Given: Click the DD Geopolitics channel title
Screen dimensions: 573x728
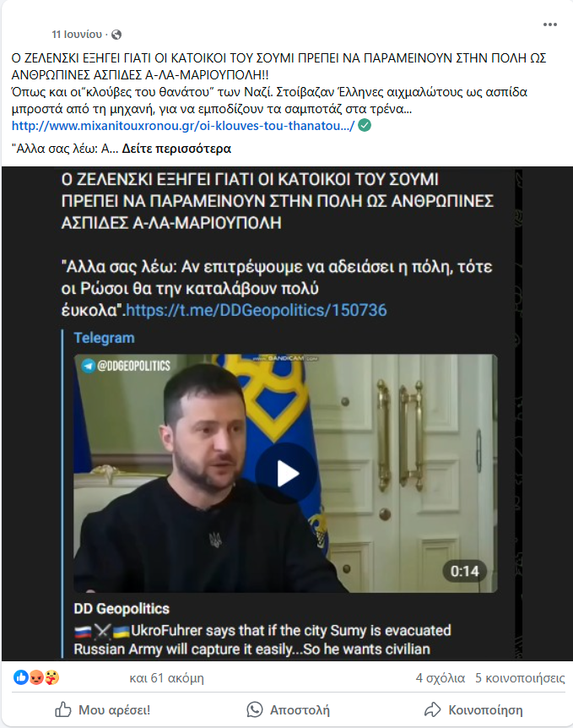Looking at the screenshot, I should click(122, 608).
